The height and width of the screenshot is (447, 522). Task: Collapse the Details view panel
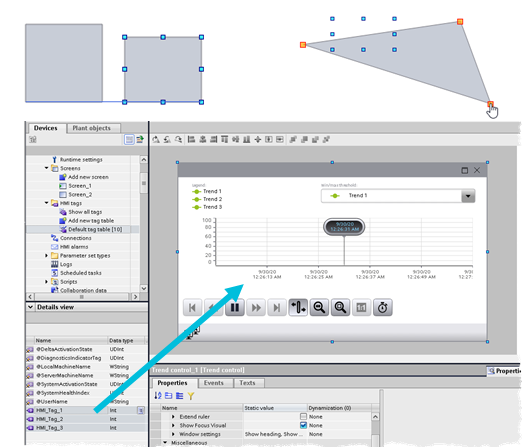point(30,307)
